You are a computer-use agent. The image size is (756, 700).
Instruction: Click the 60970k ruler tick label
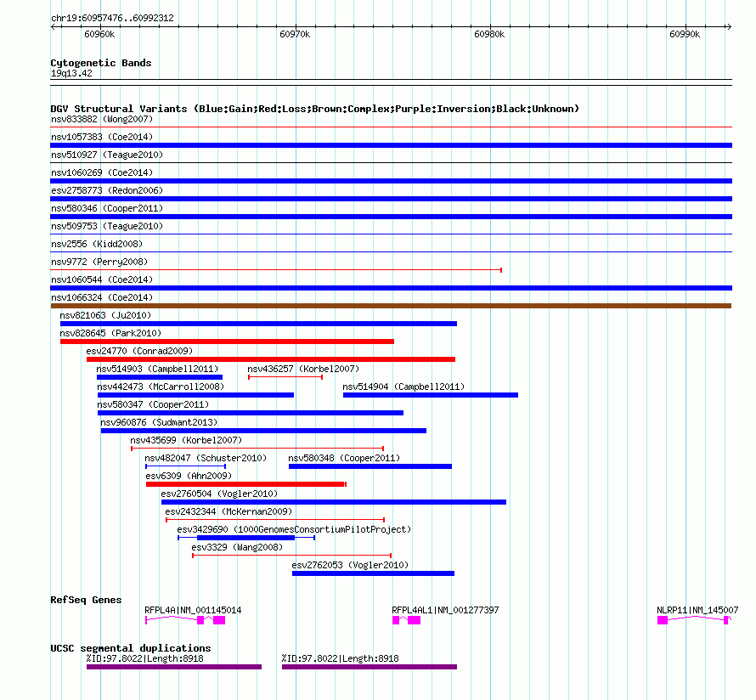tap(295, 34)
